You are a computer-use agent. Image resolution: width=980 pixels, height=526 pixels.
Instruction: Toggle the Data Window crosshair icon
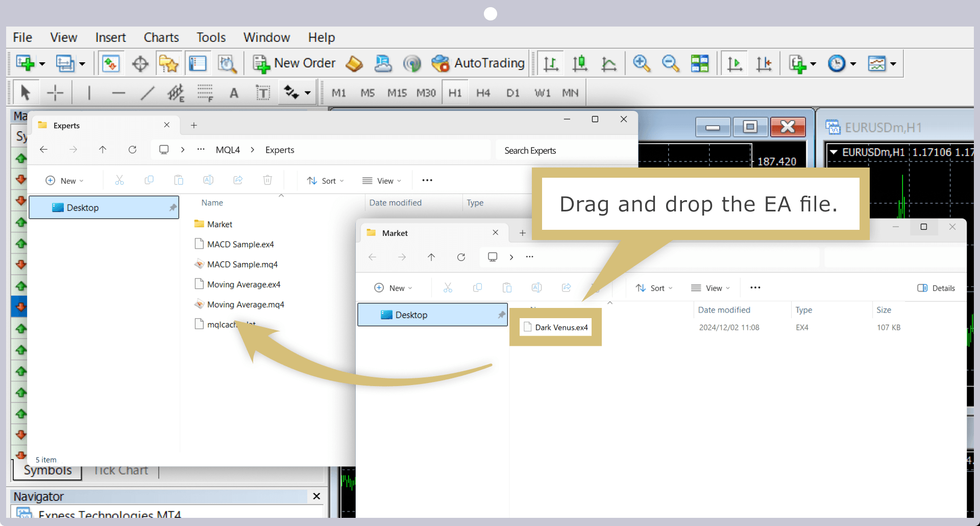coord(140,63)
